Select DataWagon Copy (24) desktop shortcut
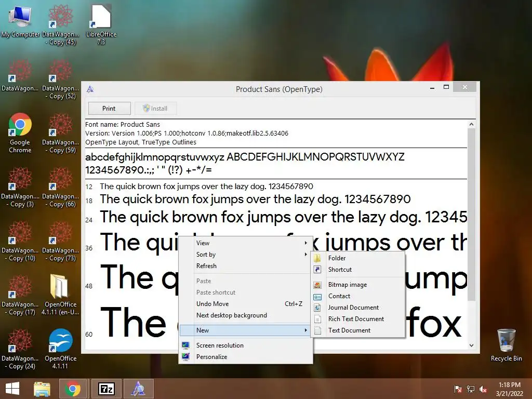Screen dimensions: 532x399 click(x=20, y=349)
